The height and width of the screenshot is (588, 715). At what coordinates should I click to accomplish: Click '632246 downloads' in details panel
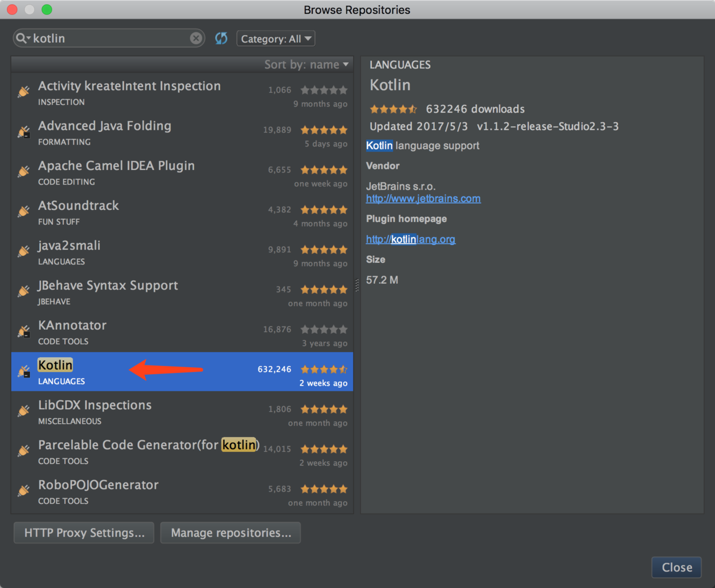coord(475,109)
